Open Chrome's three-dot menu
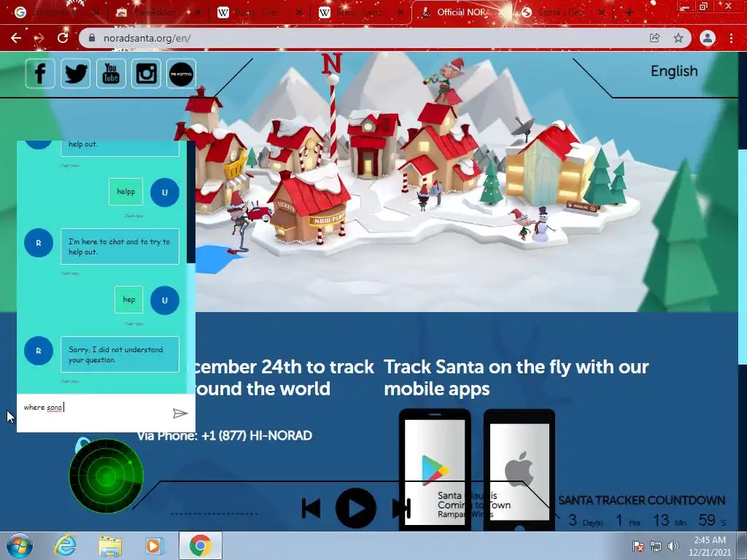Viewport: 747px width, 560px height. point(731,38)
